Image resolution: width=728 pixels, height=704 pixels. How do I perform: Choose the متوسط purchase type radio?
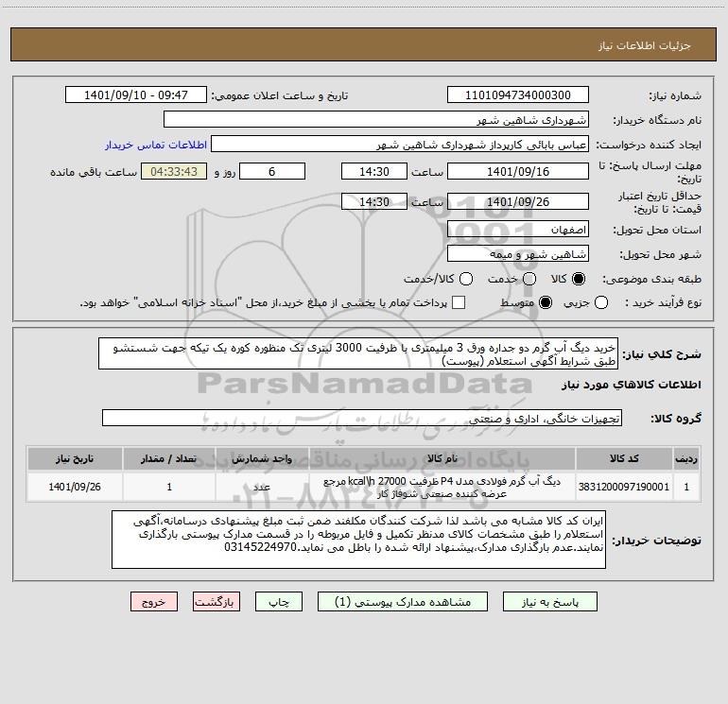point(546,302)
